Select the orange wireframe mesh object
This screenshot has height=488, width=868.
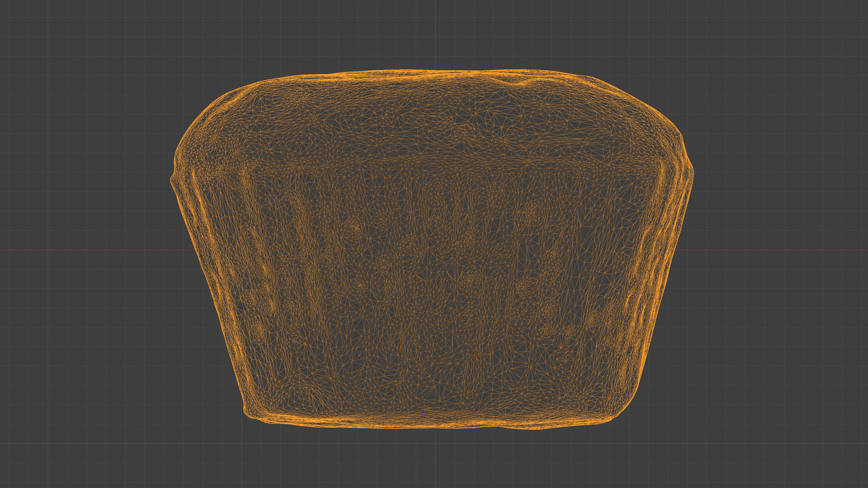(432, 249)
